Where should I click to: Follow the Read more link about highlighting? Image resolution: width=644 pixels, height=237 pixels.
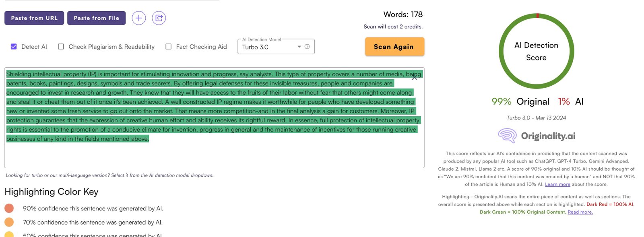pos(580,212)
